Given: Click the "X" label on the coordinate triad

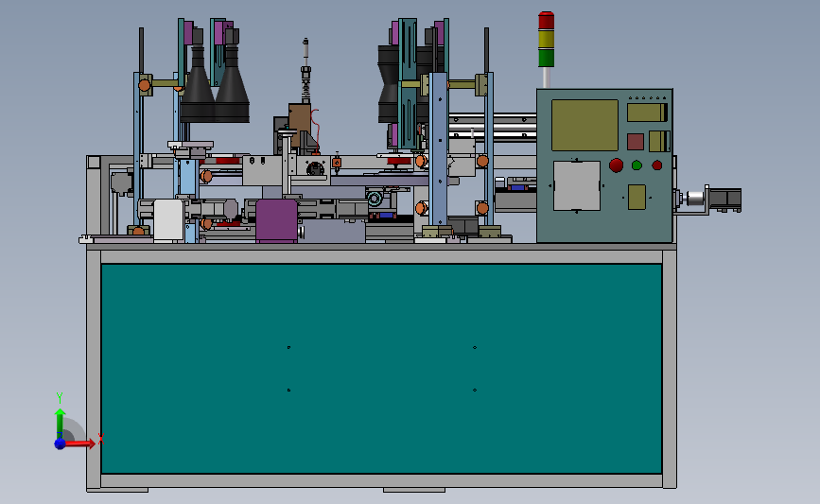Looking at the screenshot, I should pyautogui.click(x=101, y=439).
